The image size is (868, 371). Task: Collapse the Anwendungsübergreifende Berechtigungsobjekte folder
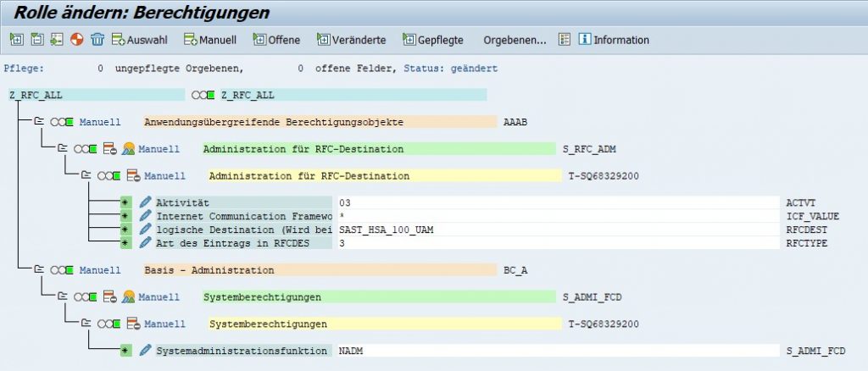coord(39,122)
